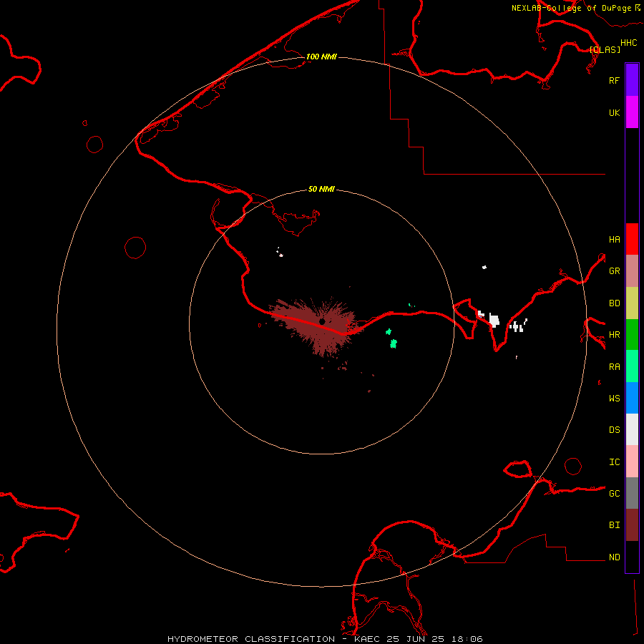Click the RF legend label
Viewport: 644px width, 644px height.
615,80
